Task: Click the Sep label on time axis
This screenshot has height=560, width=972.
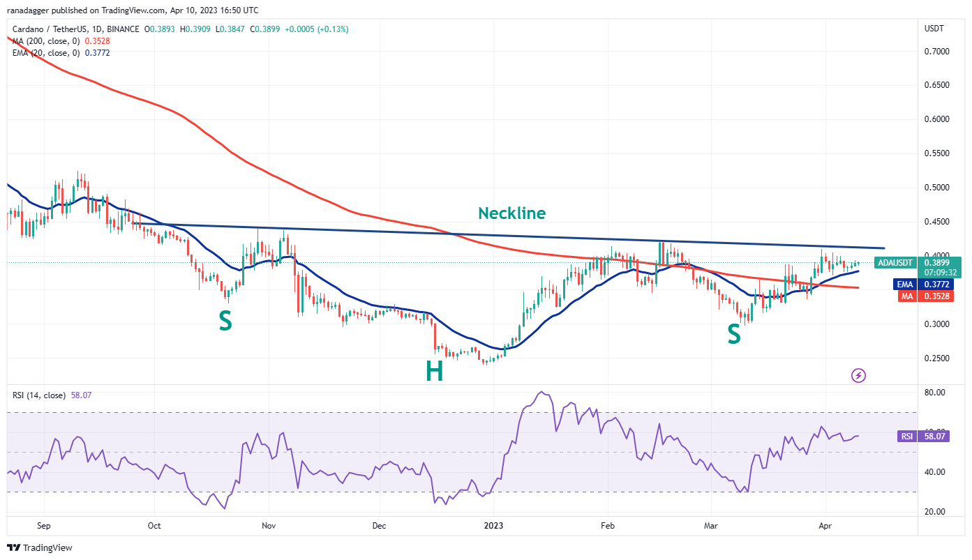Action: point(43,524)
